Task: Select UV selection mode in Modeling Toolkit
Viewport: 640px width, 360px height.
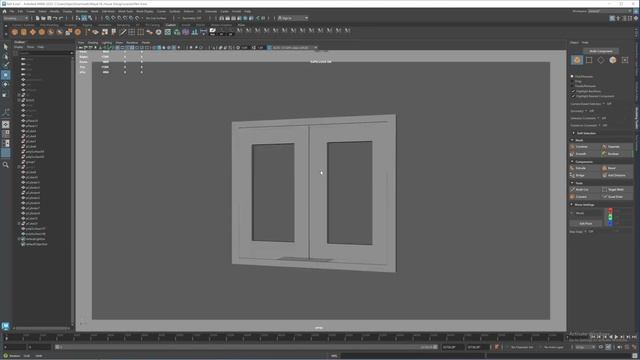Action: coord(625,60)
